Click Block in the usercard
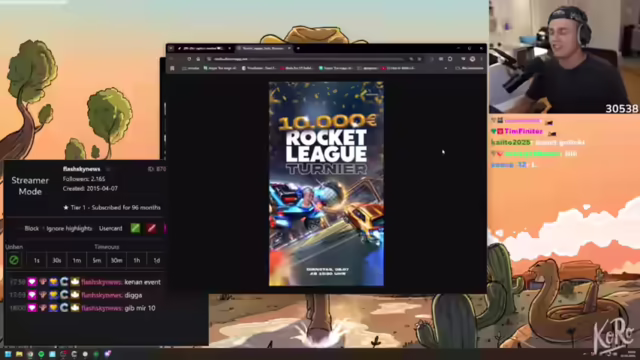This screenshot has width=640, height=360. click(x=31, y=229)
